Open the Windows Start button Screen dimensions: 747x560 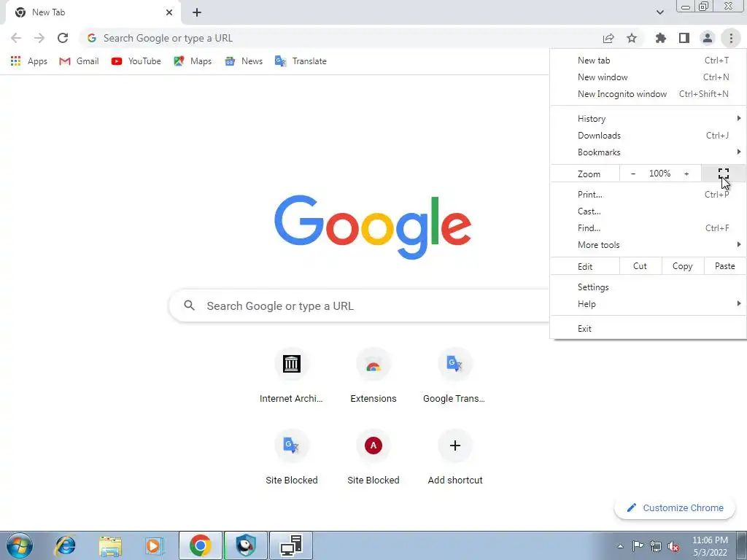(x=20, y=545)
